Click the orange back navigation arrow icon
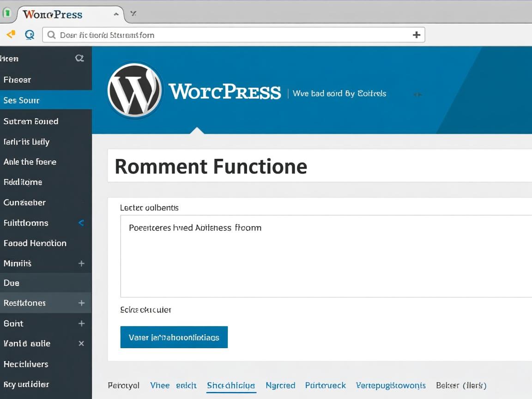 [10, 34]
